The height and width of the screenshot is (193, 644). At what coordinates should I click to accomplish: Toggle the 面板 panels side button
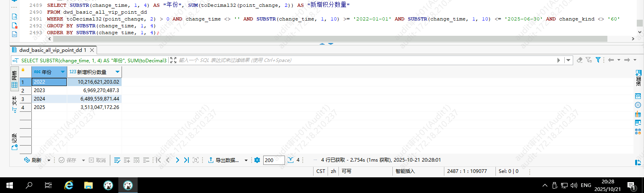(638, 78)
